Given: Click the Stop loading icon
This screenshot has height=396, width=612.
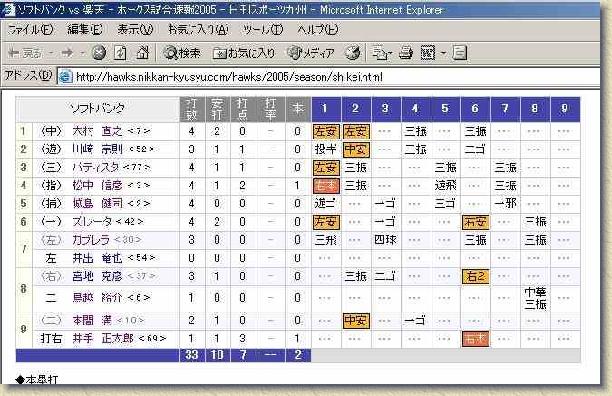Looking at the screenshot, I should pos(99,53).
